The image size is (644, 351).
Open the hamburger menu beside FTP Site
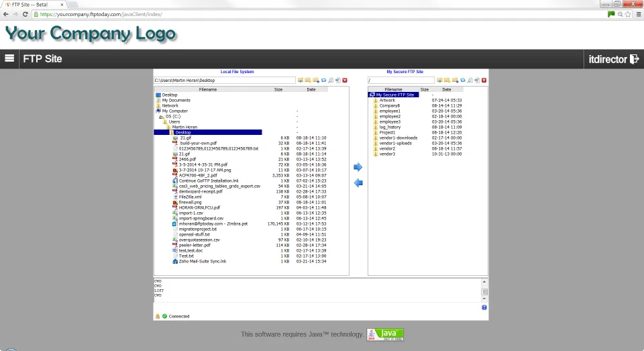[9, 58]
